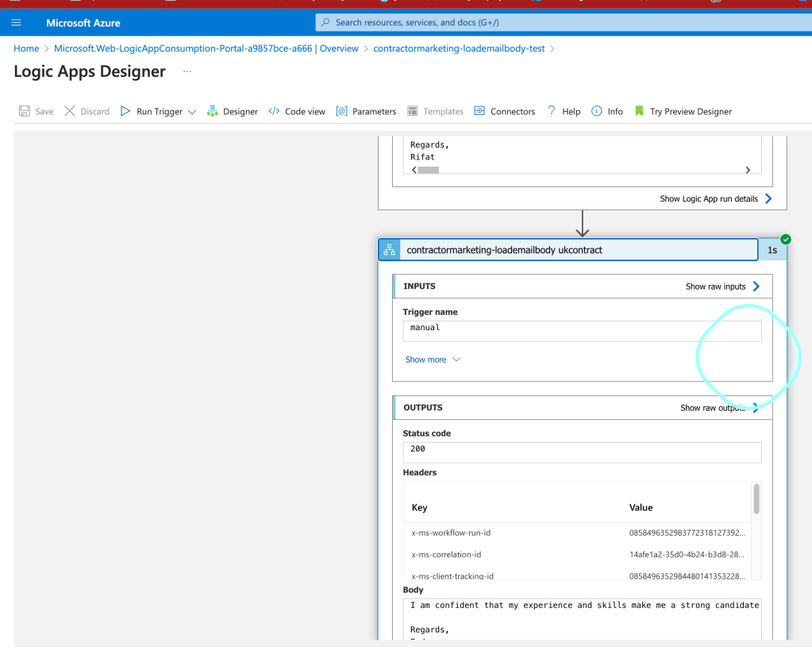Image resolution: width=812 pixels, height=661 pixels.
Task: Click the Save floppy disk icon
Action: (25, 111)
